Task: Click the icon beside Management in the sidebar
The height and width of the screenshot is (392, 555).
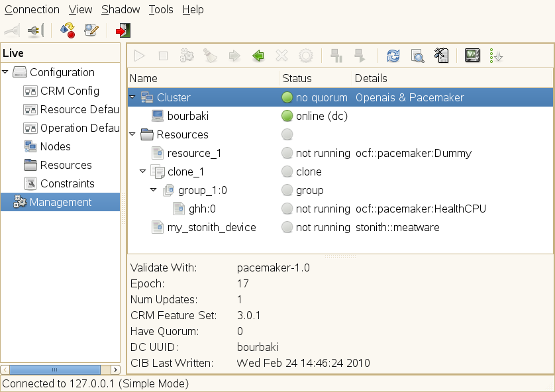Action: click(x=20, y=202)
